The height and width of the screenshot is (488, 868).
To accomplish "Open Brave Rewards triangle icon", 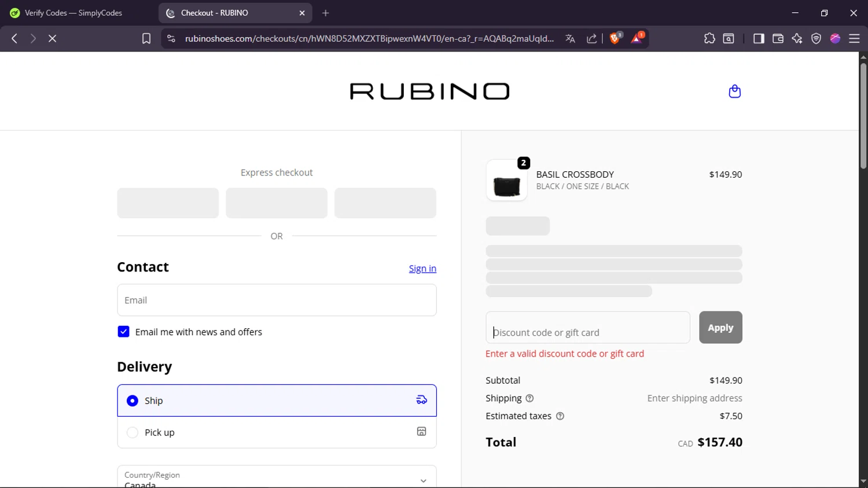I will 637,38.
